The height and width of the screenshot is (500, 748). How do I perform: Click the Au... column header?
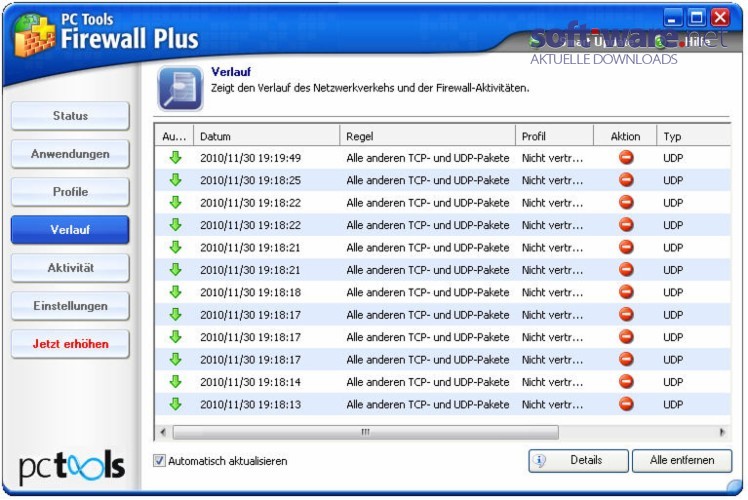point(174,136)
